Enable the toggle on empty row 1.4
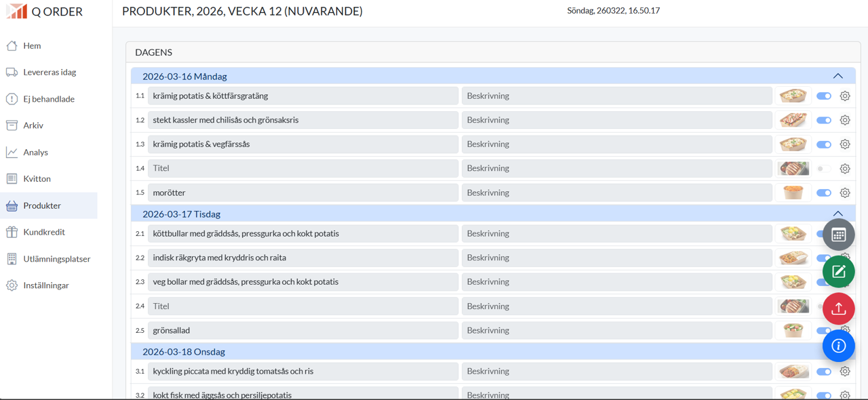Screen dimensions: 868x400 pyautogui.click(x=824, y=169)
